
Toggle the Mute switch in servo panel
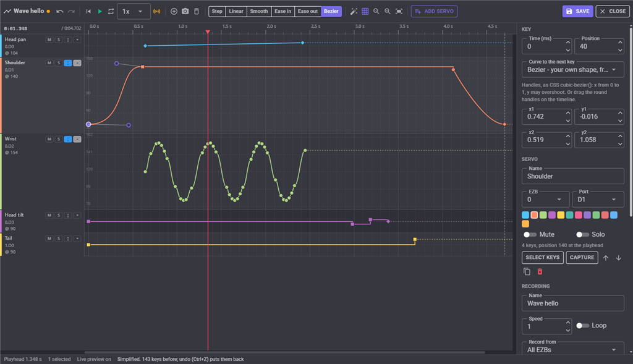pos(530,234)
